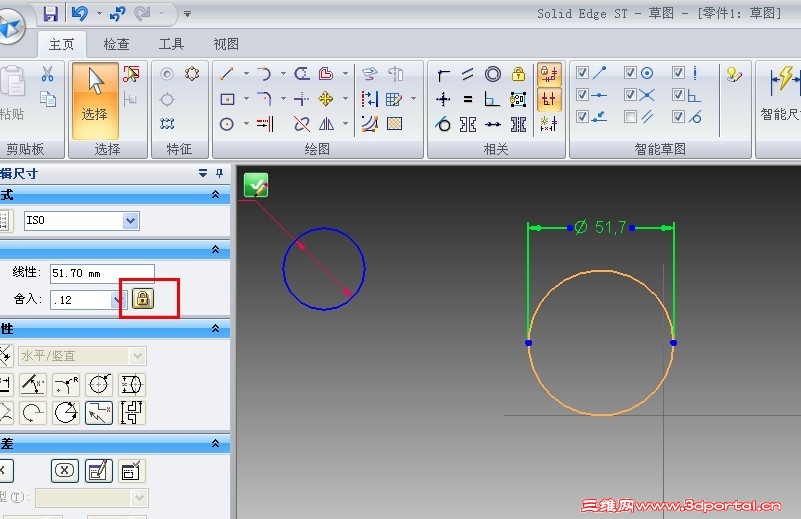Click the Lock constraint padlock in ribbon
This screenshot has width=801, height=519.
(x=519, y=74)
